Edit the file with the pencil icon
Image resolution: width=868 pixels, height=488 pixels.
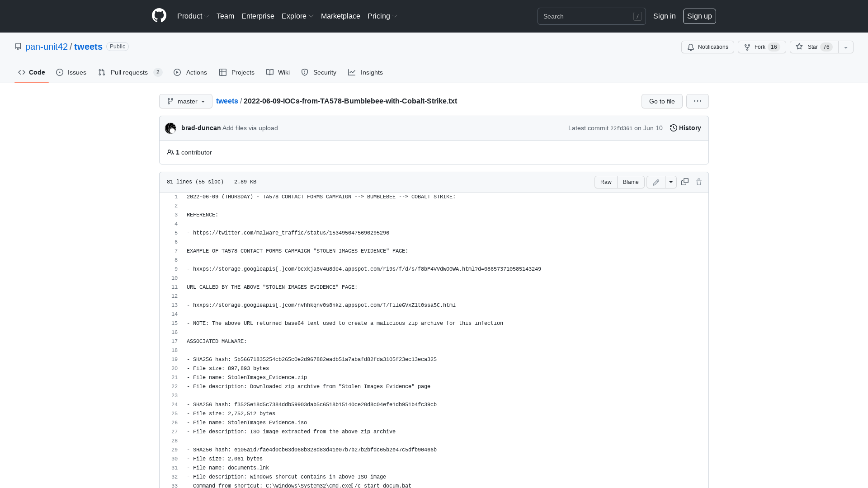[656, 182]
